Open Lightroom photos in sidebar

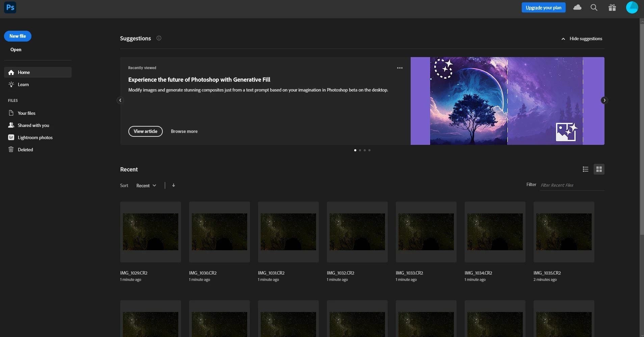[x=38, y=137]
